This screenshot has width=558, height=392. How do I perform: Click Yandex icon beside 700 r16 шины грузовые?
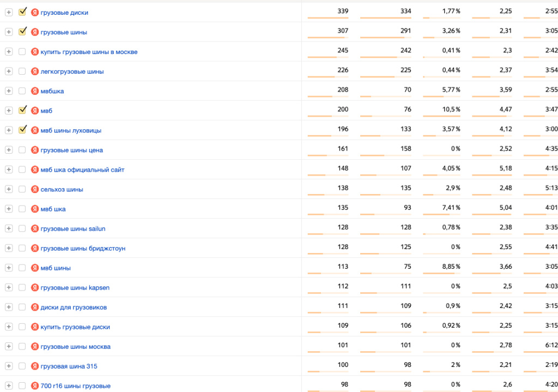(x=34, y=385)
